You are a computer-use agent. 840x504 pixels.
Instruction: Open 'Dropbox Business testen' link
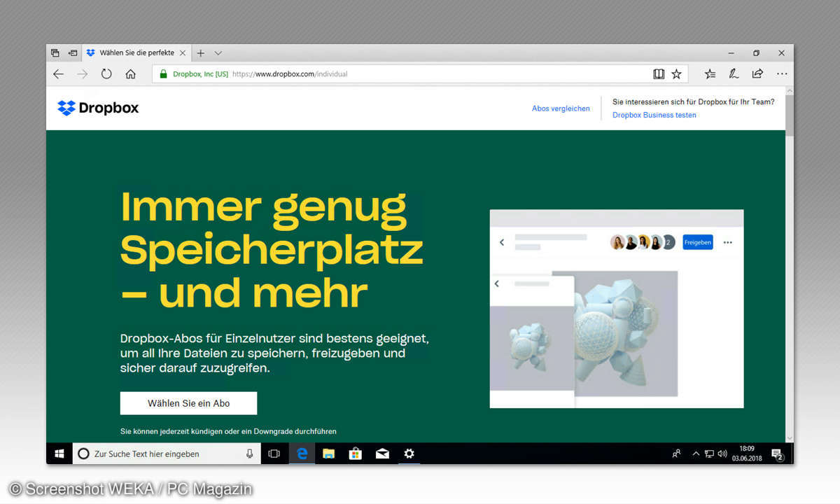[654, 115]
